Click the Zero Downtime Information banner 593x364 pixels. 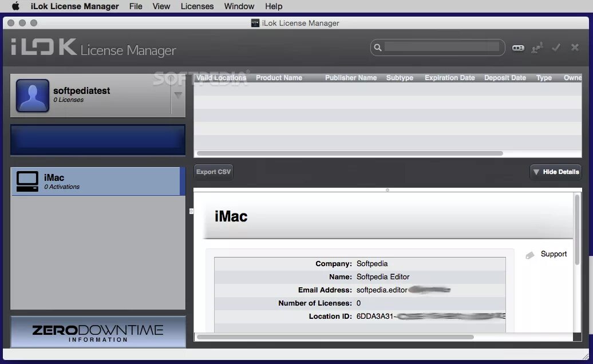tap(98, 332)
